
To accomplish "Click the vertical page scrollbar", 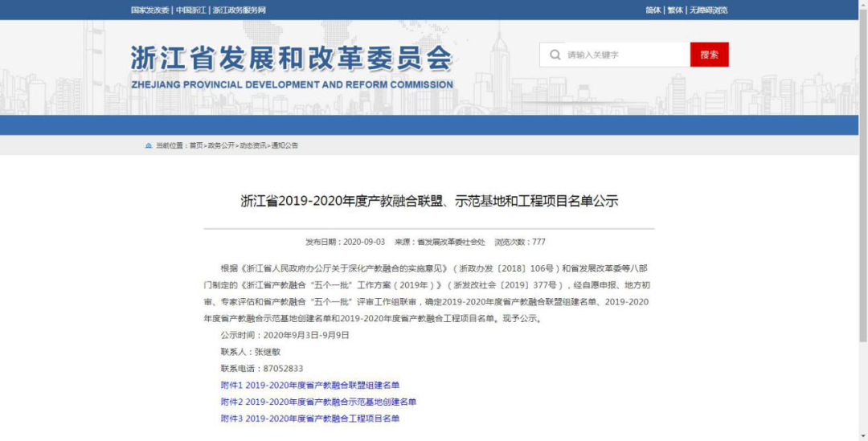I will point(862,241).
